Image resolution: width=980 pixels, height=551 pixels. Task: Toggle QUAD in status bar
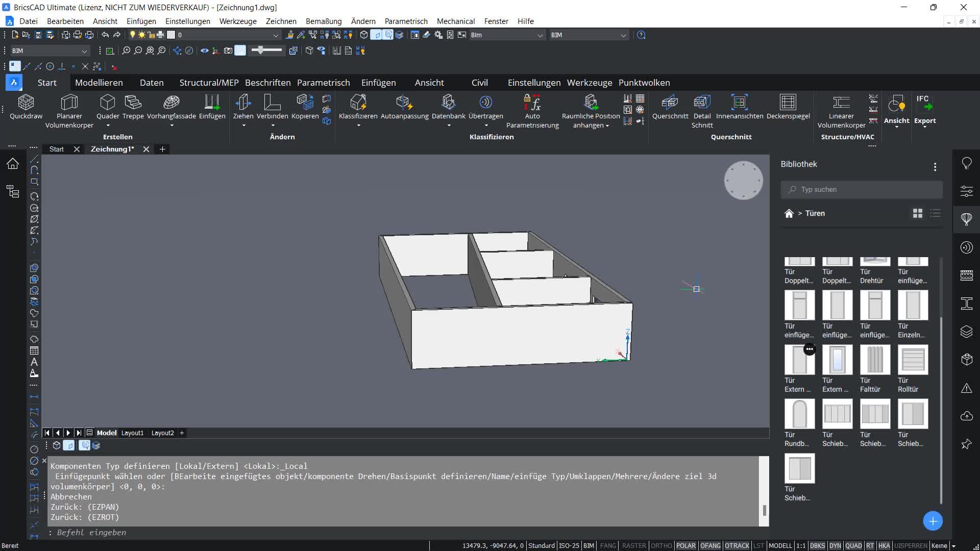coord(853,546)
